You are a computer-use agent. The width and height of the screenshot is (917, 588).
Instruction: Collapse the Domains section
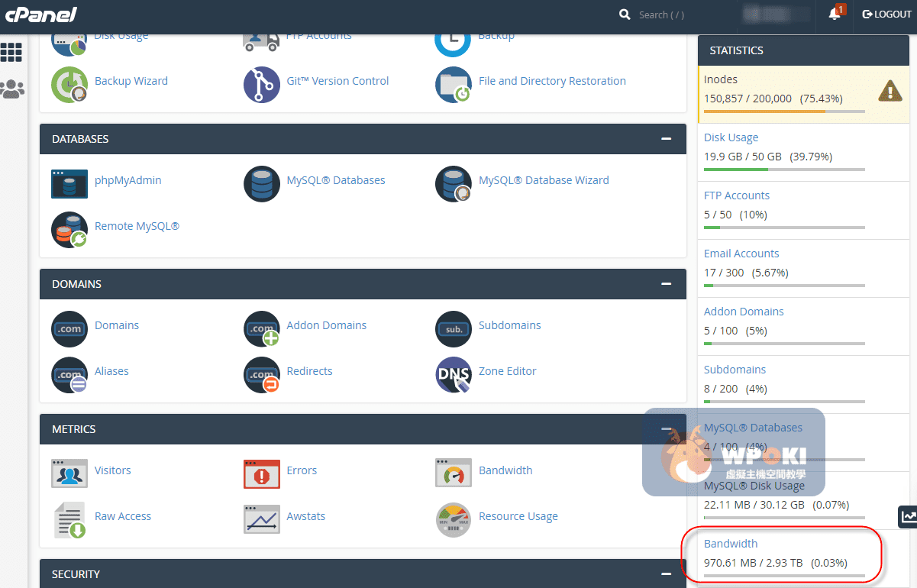(x=666, y=284)
